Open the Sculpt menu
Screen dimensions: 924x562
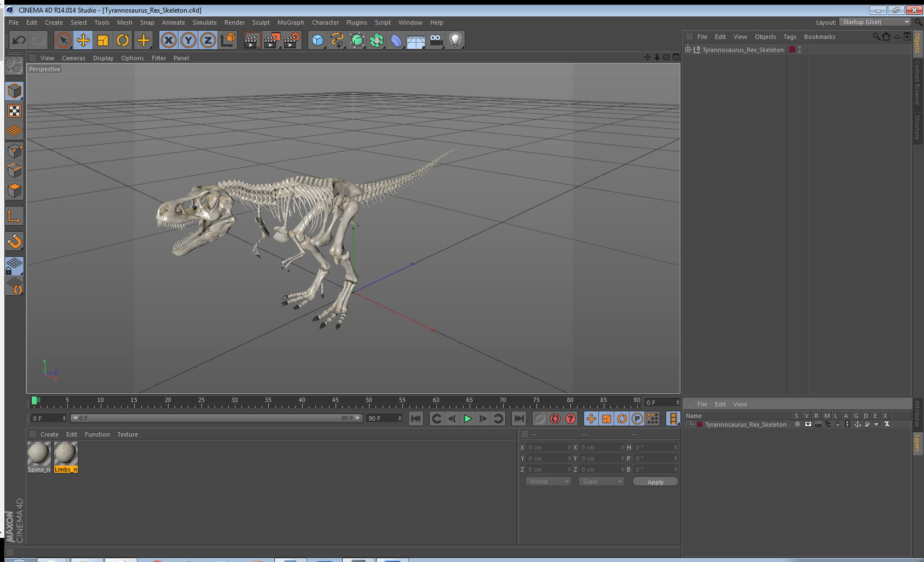[261, 22]
